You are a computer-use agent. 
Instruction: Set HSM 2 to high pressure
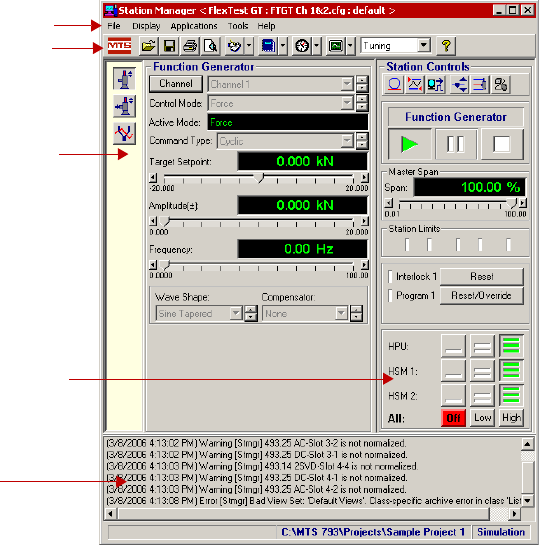point(511,395)
